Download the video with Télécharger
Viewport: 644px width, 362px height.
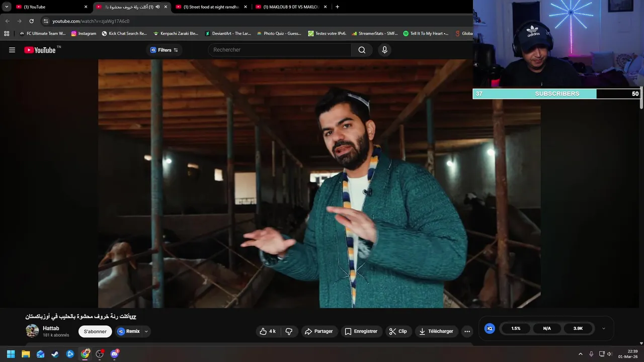(x=436, y=331)
